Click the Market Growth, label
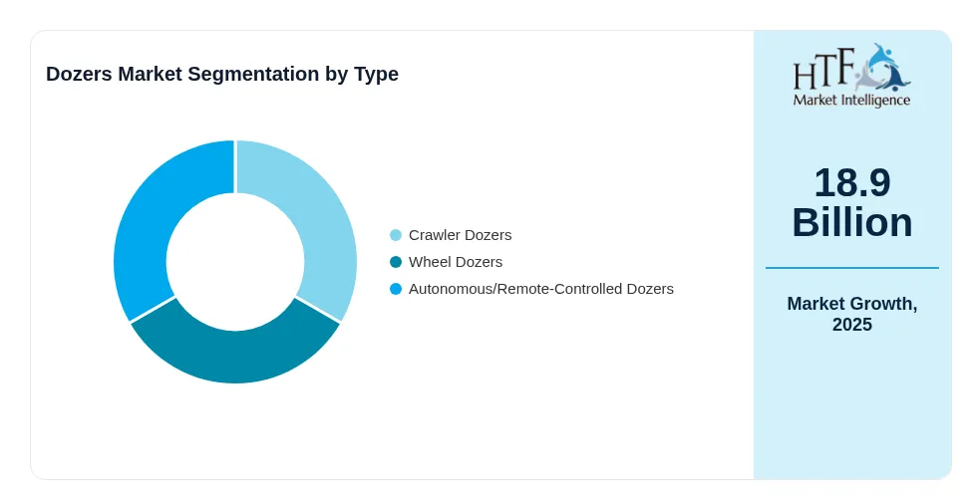Viewport: 980px width, 498px height. click(851, 304)
